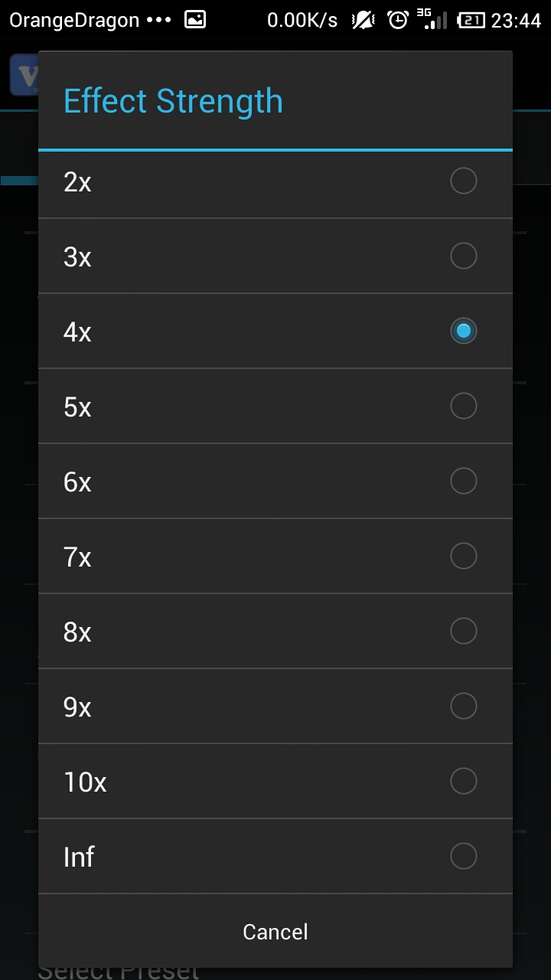Tap the 2x option label

(x=77, y=182)
